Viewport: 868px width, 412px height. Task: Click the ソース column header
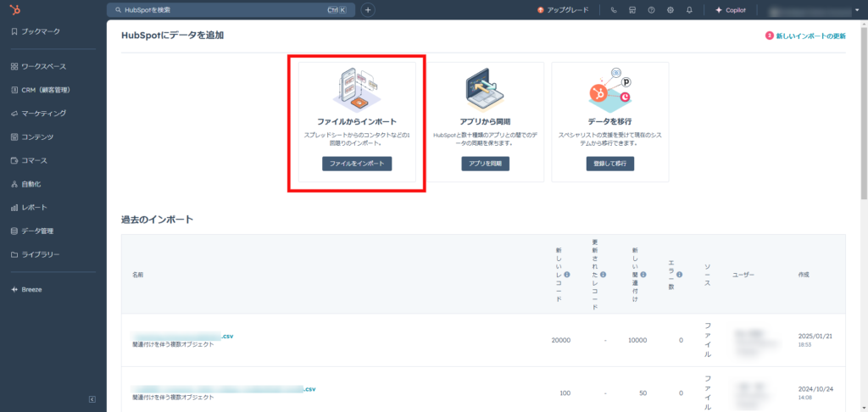[708, 275]
